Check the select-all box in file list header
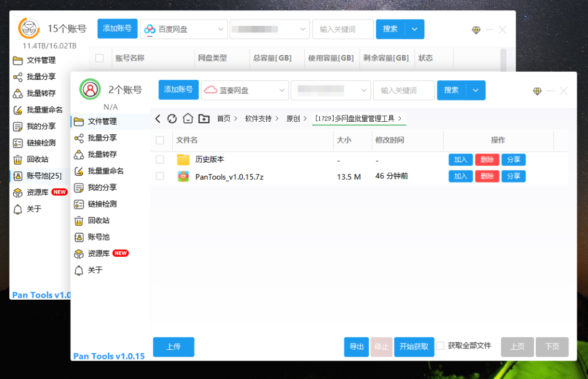Viewport: 588px width, 379px height. tap(160, 141)
